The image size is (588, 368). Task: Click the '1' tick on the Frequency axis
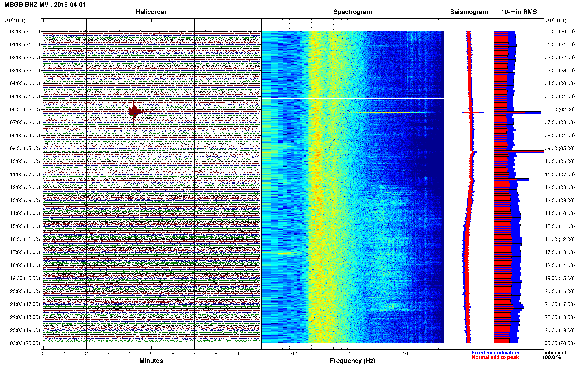pos(350,354)
